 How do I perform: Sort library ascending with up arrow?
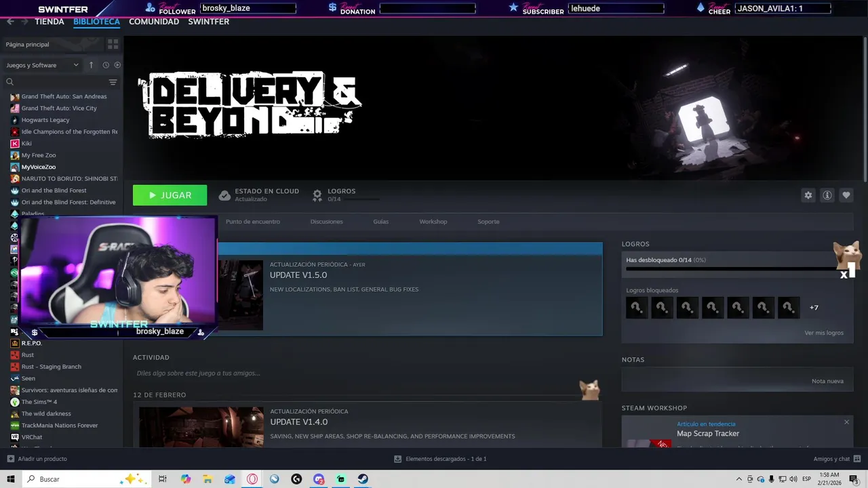coord(91,65)
